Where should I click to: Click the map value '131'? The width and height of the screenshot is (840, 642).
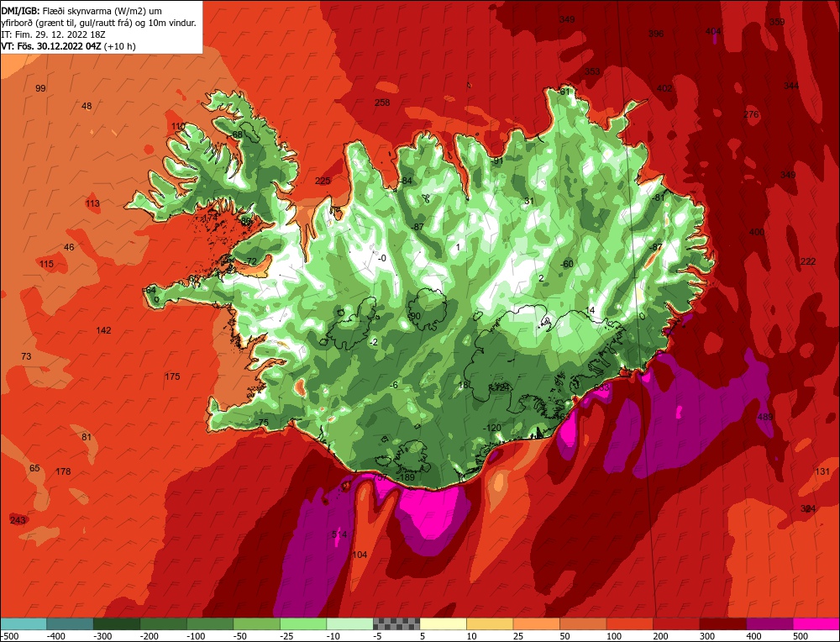coord(822,471)
